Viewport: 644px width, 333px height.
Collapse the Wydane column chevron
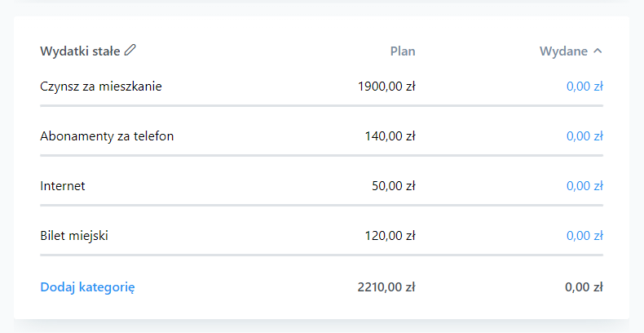click(598, 51)
